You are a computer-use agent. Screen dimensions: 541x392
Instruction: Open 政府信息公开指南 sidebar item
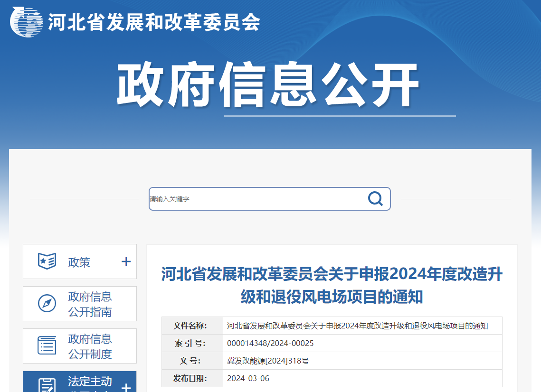click(80, 304)
